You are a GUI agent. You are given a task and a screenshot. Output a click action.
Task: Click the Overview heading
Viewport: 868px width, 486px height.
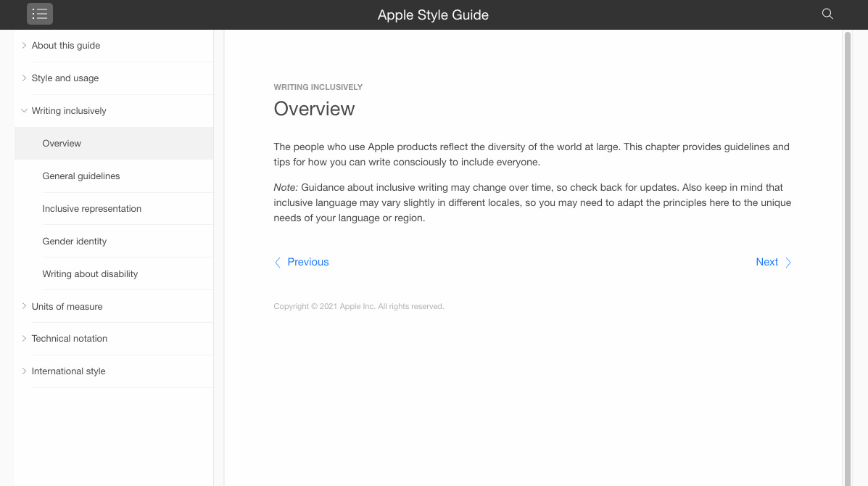click(314, 109)
